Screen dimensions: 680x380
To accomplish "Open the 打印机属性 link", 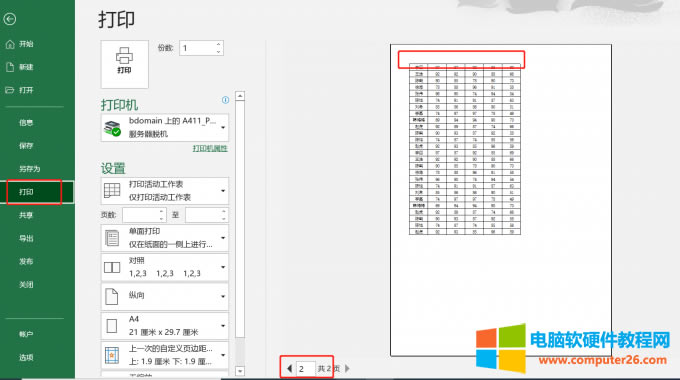I will 210,148.
